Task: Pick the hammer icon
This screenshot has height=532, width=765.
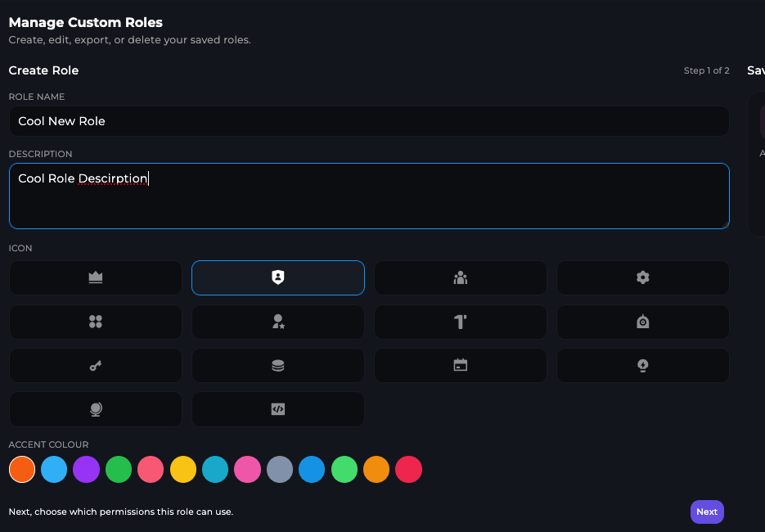Action: click(460, 322)
